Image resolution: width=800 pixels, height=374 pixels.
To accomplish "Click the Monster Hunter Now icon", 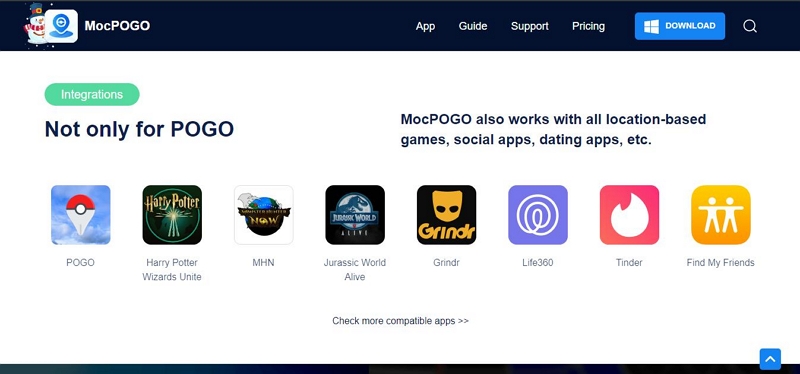I will coord(263,215).
